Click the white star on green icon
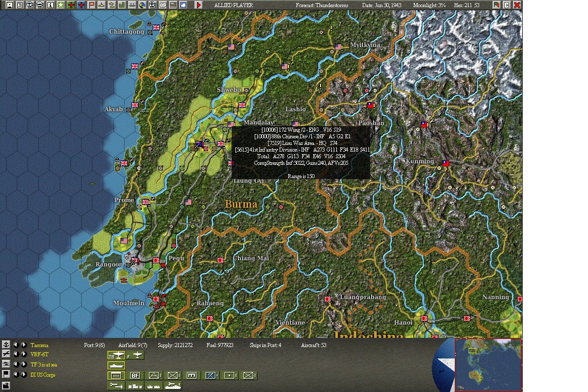The image size is (588, 392). point(60,5)
